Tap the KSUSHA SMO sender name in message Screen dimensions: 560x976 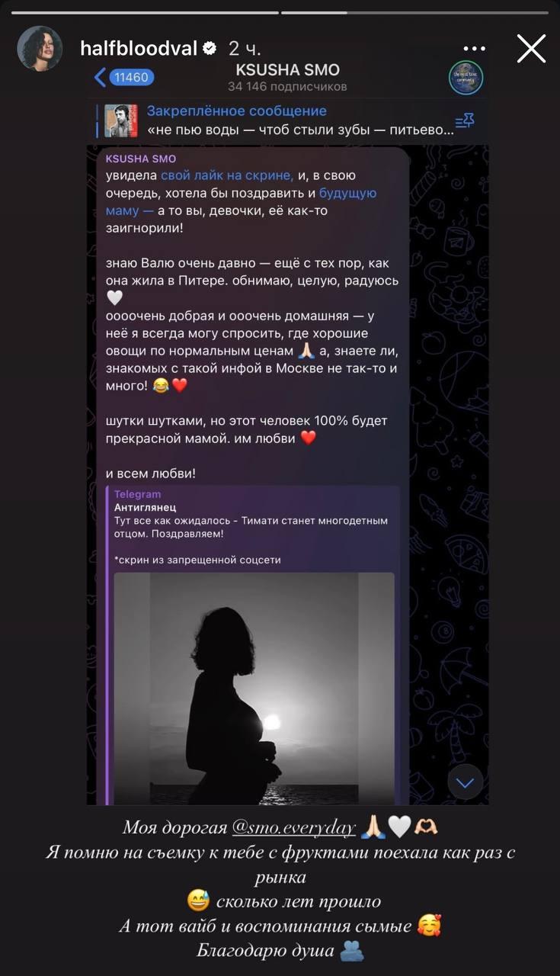click(x=141, y=159)
